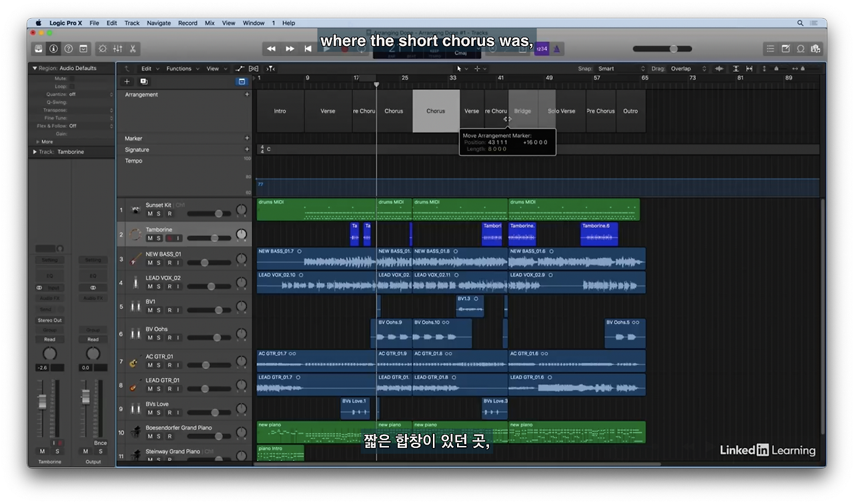Expand the More region parameters triangle
Image resolution: width=854 pixels, height=504 pixels.
37,142
